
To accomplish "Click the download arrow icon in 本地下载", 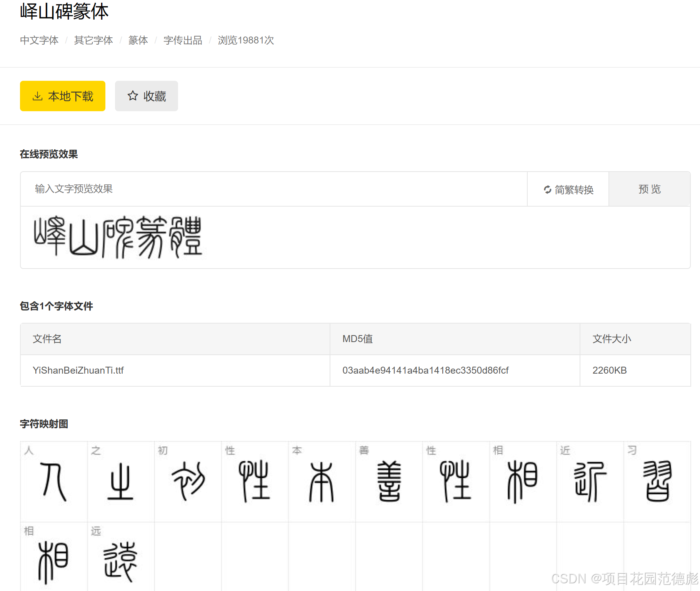I will pos(37,96).
